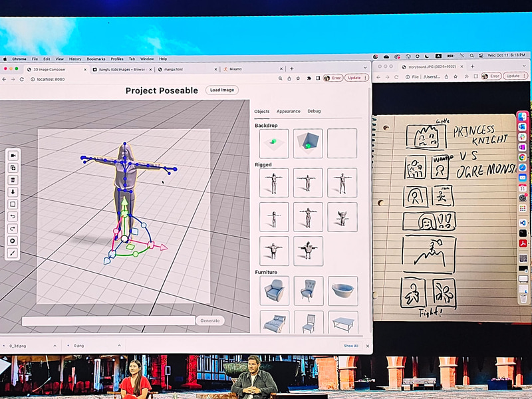The height and width of the screenshot is (399, 532).
Task: Click the Load Image button
Action: click(222, 90)
